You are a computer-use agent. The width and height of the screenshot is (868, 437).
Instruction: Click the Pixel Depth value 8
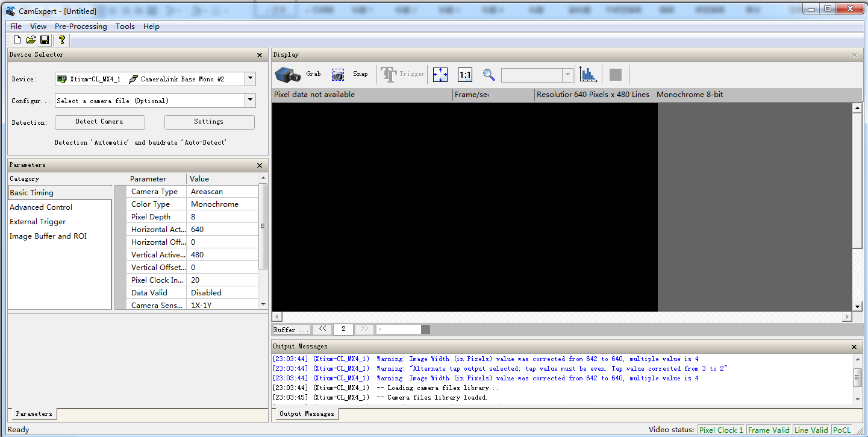(x=222, y=217)
